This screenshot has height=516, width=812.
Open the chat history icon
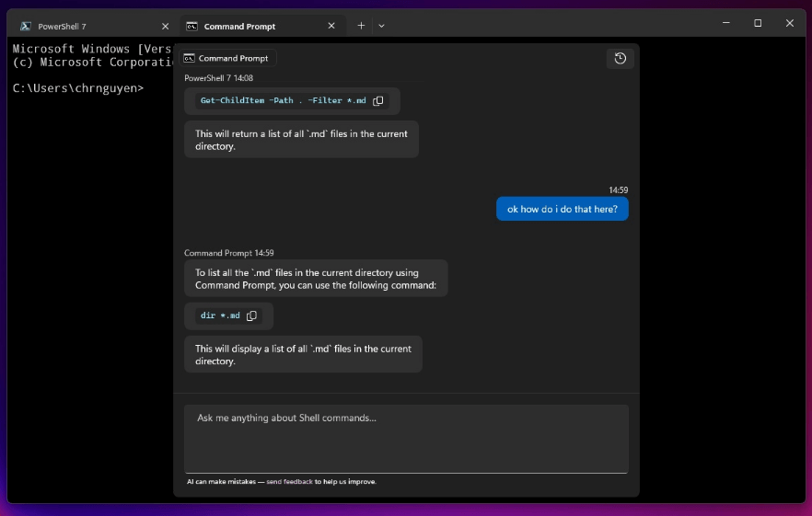(x=621, y=59)
